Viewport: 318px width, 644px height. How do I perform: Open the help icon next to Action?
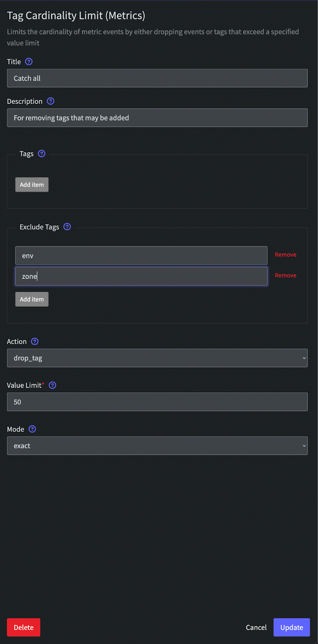click(x=35, y=341)
